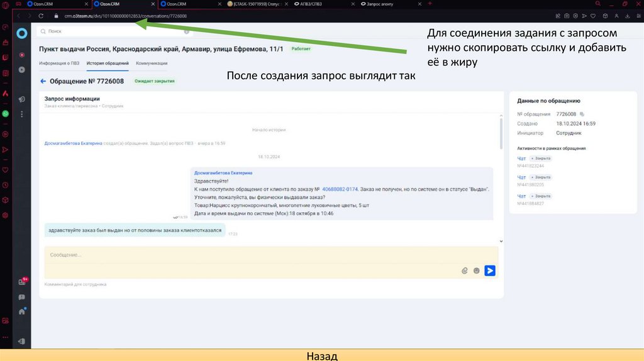This screenshot has width=644, height=361.
Task: Open the three-dots more menu in CRM sidebar
Action: [x=22, y=114]
